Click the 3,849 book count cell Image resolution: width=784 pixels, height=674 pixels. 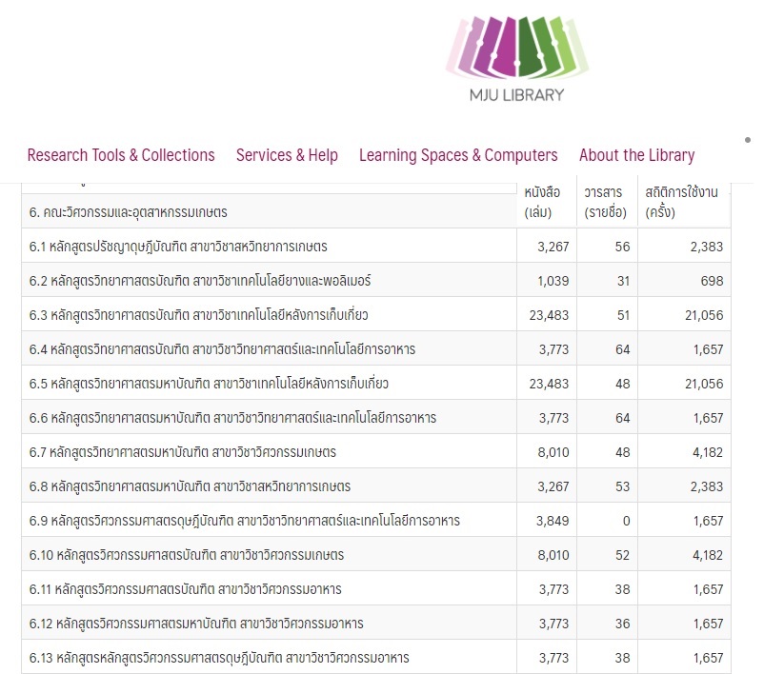click(x=553, y=521)
